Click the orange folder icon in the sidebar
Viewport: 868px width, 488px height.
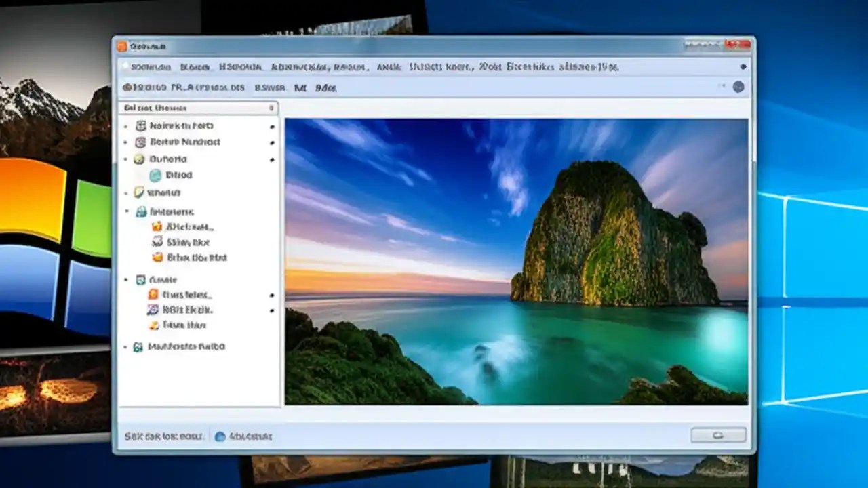click(x=157, y=226)
